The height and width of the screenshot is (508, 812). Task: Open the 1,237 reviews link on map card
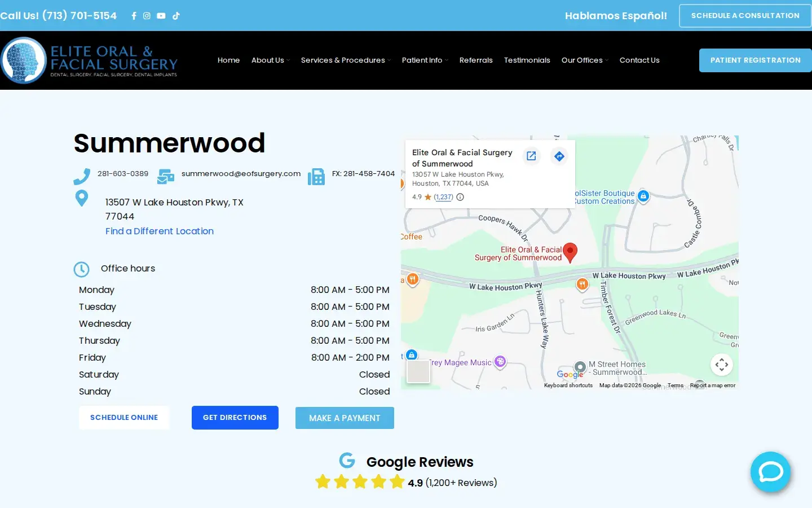(444, 197)
